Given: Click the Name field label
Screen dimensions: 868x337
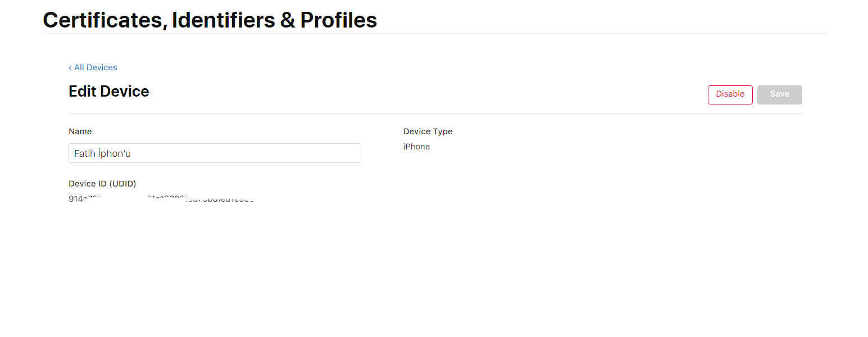Looking at the screenshot, I should click(80, 131).
